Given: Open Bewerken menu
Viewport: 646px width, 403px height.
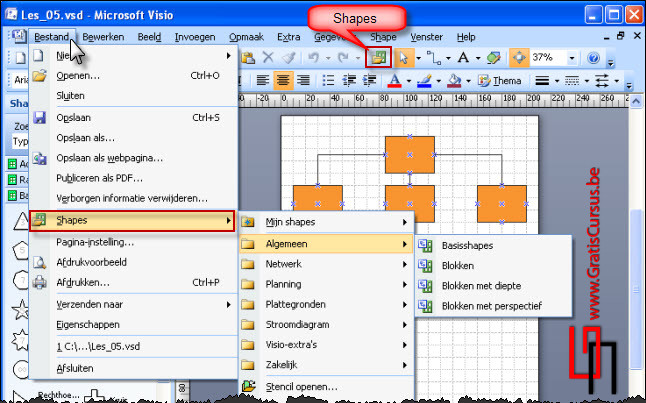Looking at the screenshot, I should point(103,37).
